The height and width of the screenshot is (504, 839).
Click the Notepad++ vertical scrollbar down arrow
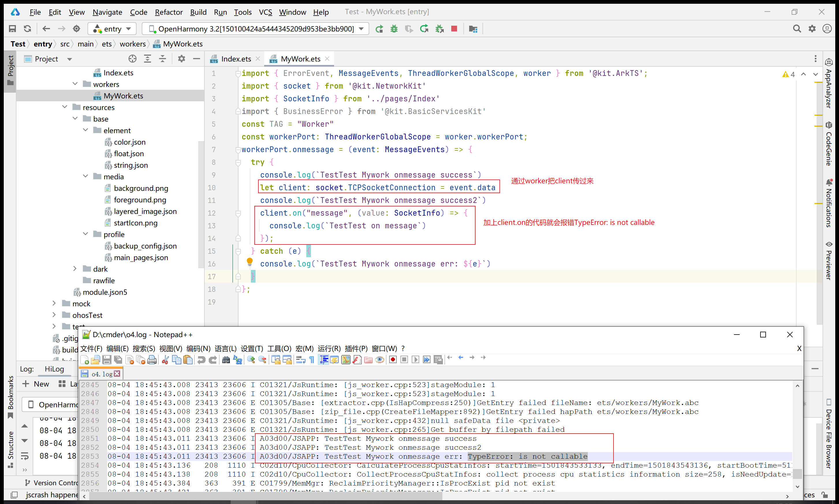click(x=797, y=486)
